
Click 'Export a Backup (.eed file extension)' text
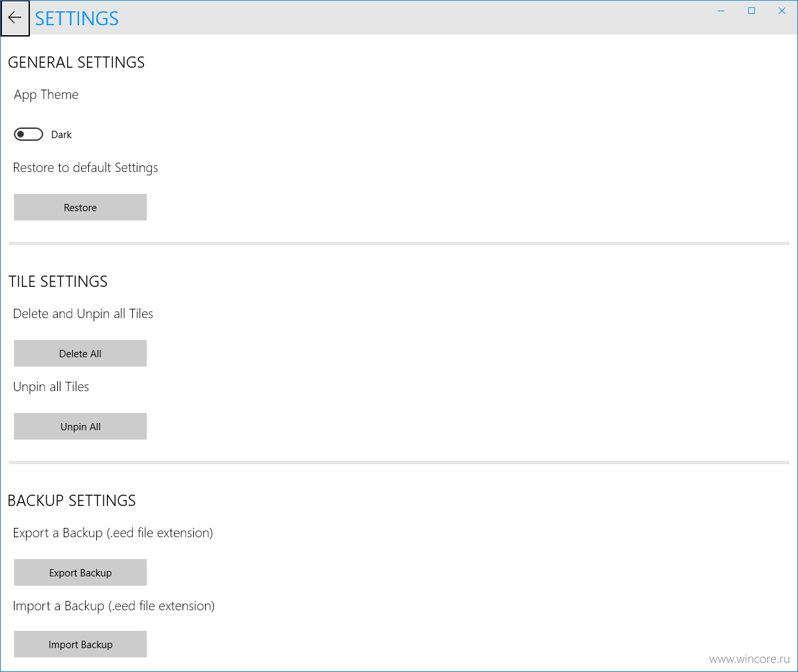113,533
